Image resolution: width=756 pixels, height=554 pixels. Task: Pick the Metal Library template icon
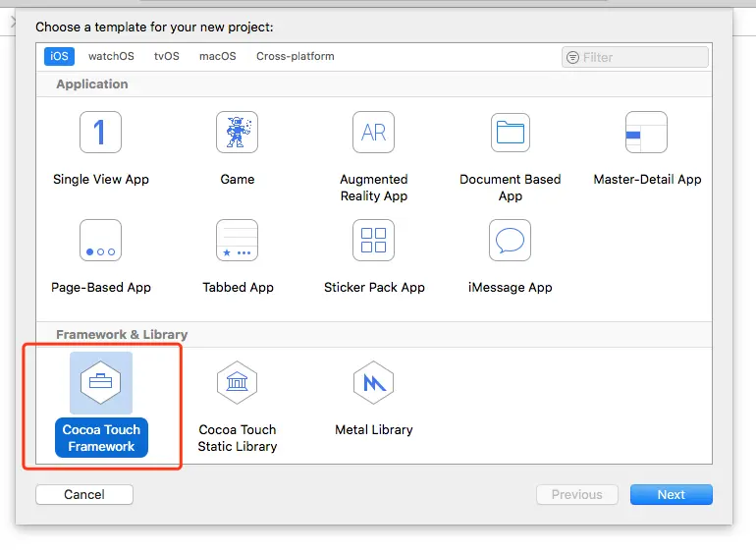[x=373, y=382]
